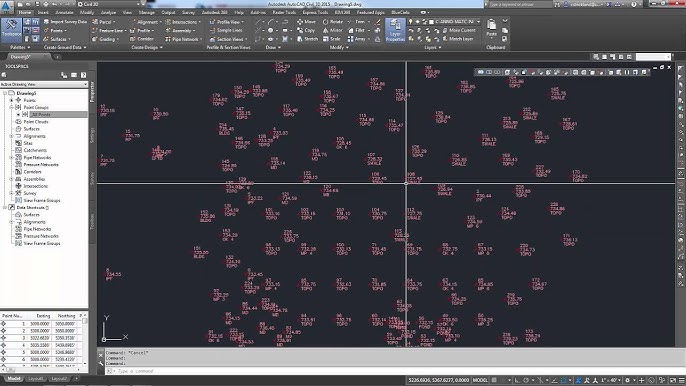Select the Stretch tool
The image size is (686, 386).
[x=308, y=39]
